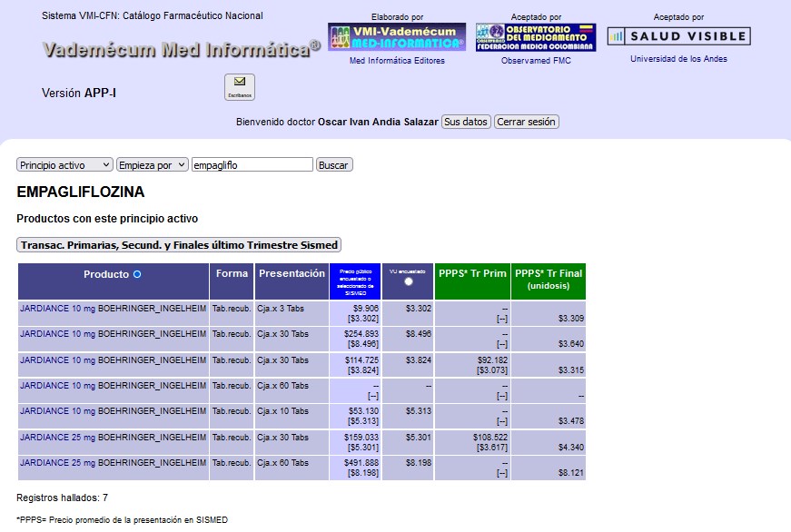Click the Precio público encuestado column header

(355, 281)
